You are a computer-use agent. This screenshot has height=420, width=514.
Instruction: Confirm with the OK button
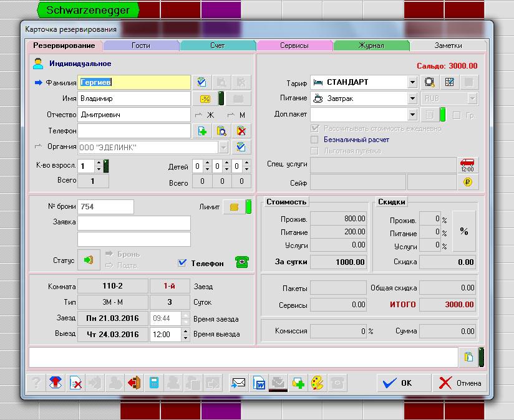click(404, 383)
